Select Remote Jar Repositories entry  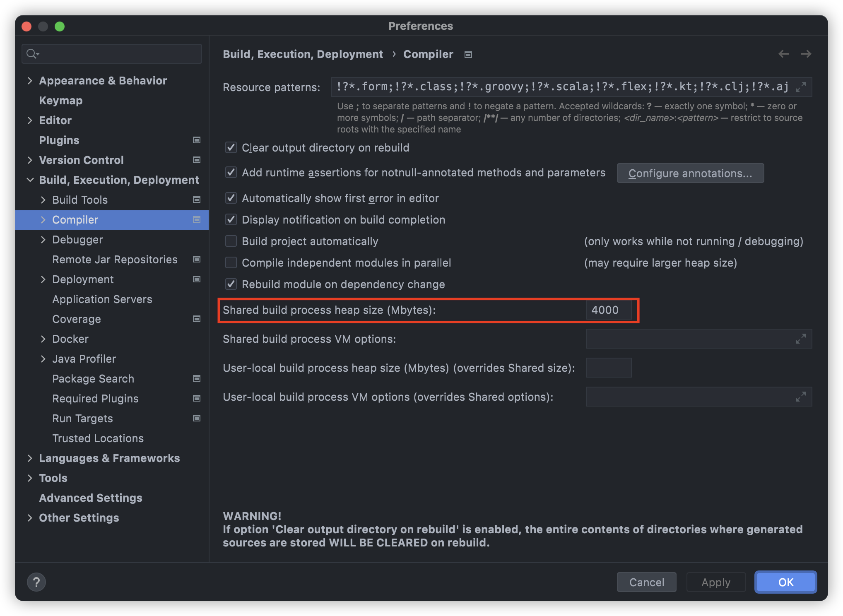click(x=115, y=259)
